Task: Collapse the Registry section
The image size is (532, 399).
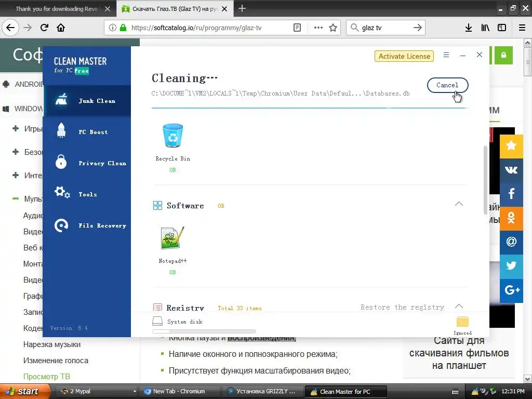Action: (459, 306)
